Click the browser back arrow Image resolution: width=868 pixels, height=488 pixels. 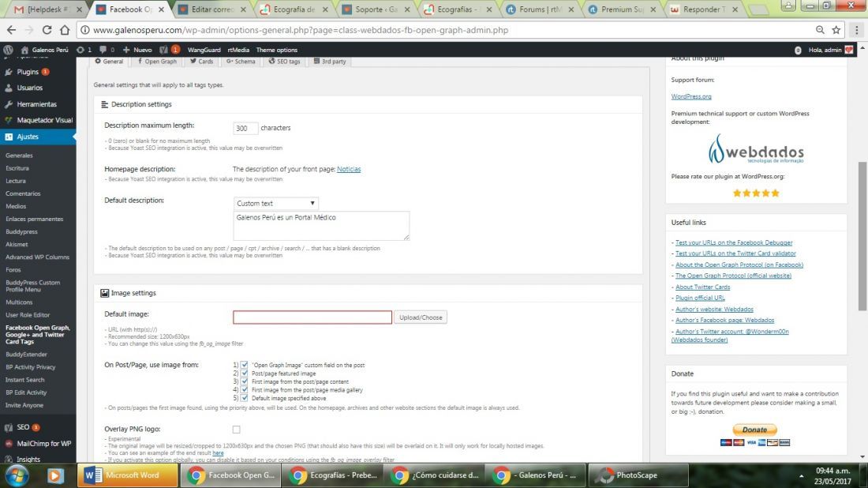tap(11, 30)
